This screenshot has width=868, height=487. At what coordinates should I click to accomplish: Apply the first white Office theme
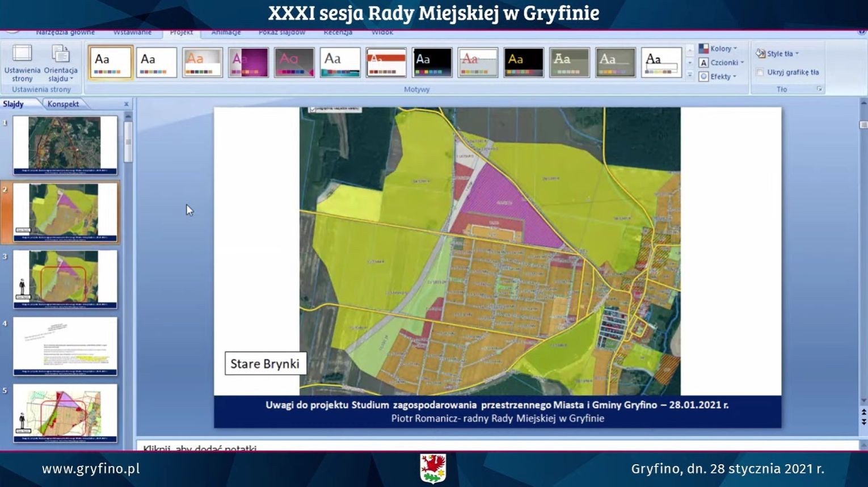(x=111, y=62)
